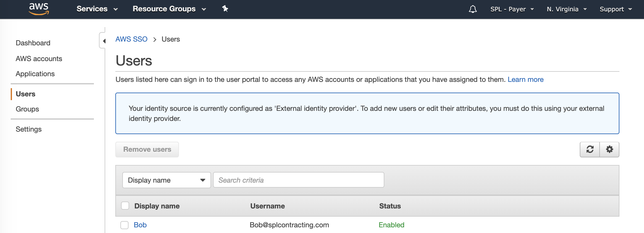Open AWS accounts in sidebar
The width and height of the screenshot is (644, 233).
[39, 59]
